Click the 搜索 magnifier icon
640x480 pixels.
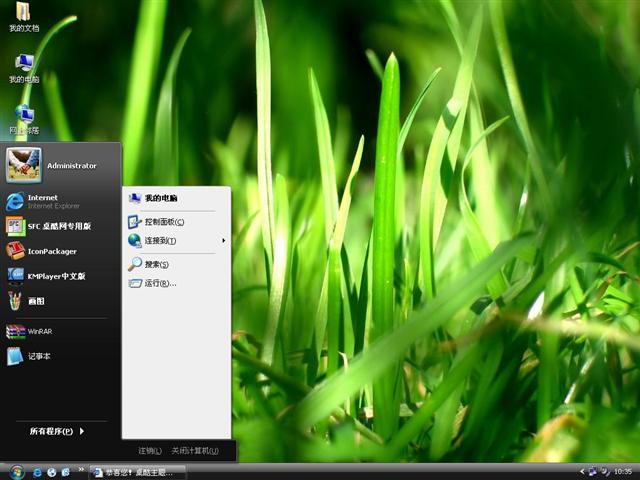(135, 264)
